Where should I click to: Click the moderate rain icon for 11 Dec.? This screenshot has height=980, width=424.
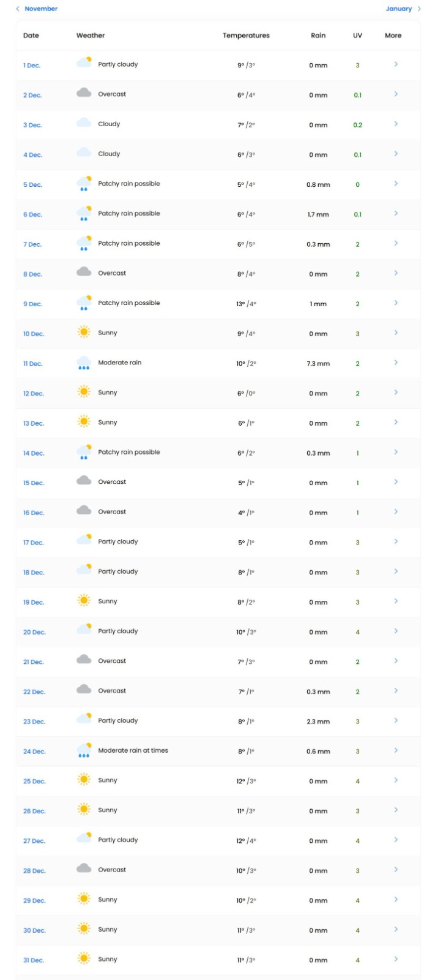(84, 363)
